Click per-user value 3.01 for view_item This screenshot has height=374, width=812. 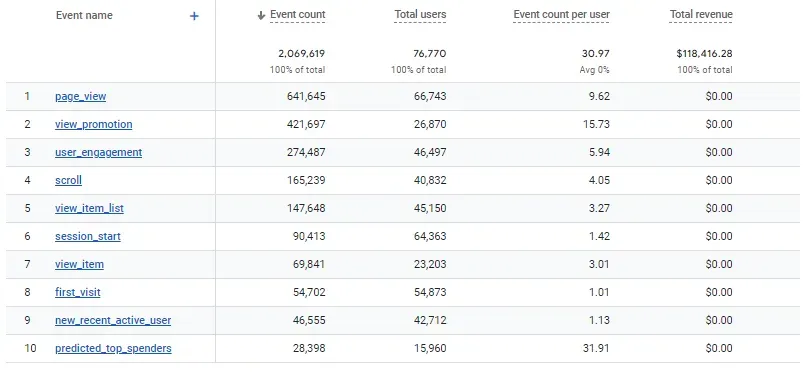coord(599,264)
